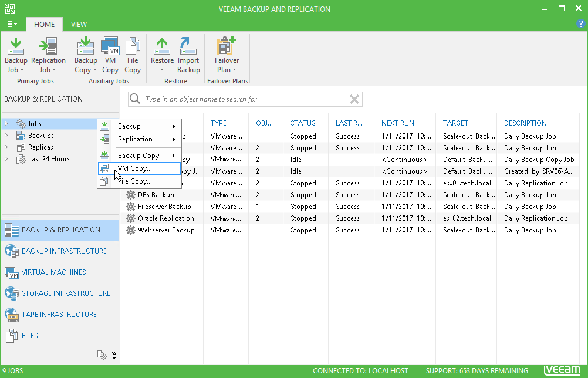The width and height of the screenshot is (588, 378).
Task: Expand the Backups tree node
Action: [x=6, y=136]
